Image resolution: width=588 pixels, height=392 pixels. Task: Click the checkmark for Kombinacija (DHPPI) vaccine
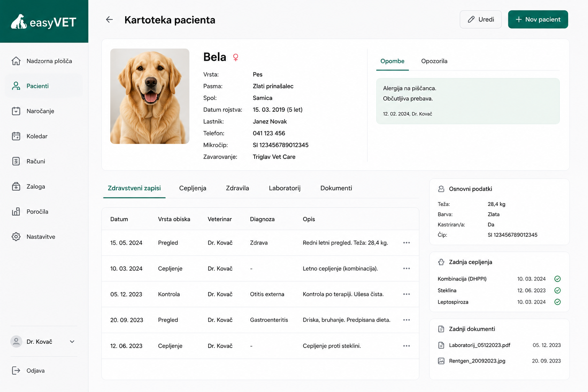[x=557, y=279]
